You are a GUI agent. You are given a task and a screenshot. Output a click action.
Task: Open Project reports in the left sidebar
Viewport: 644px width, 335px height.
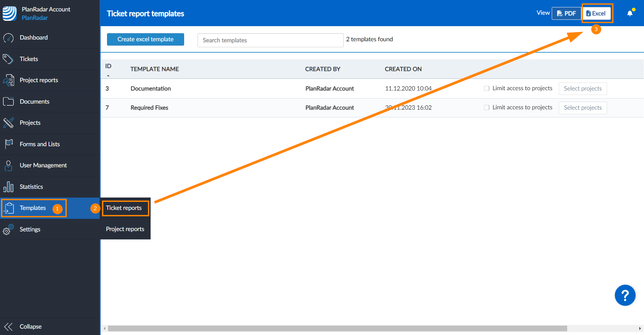pyautogui.click(x=39, y=80)
